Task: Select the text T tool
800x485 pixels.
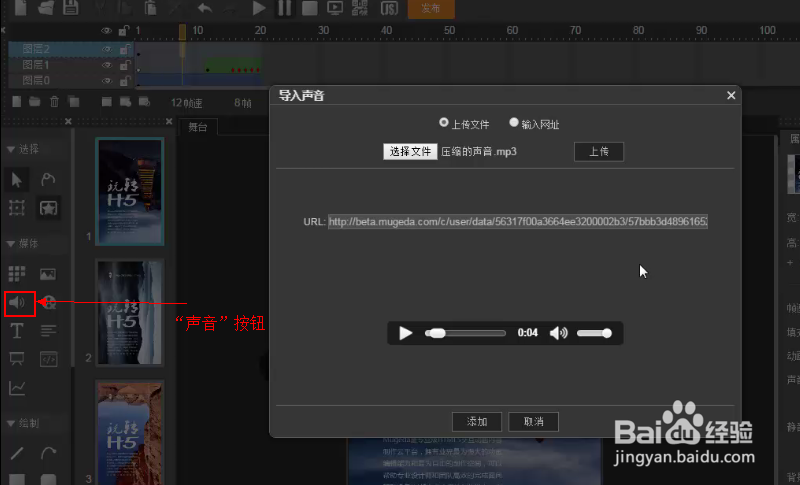Action: 16,331
